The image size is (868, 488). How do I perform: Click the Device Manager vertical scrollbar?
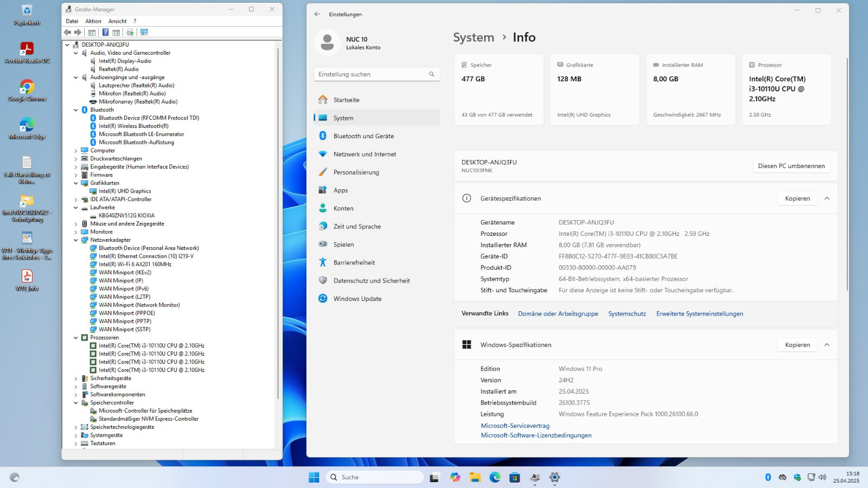click(x=278, y=222)
